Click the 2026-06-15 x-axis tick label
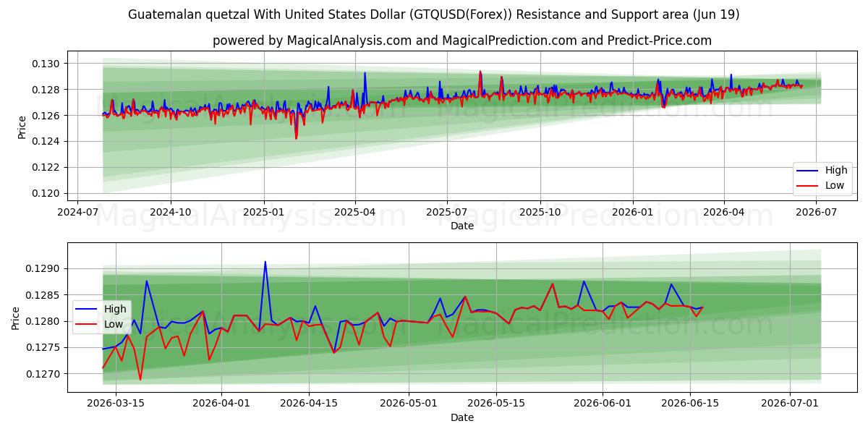 [690, 404]
